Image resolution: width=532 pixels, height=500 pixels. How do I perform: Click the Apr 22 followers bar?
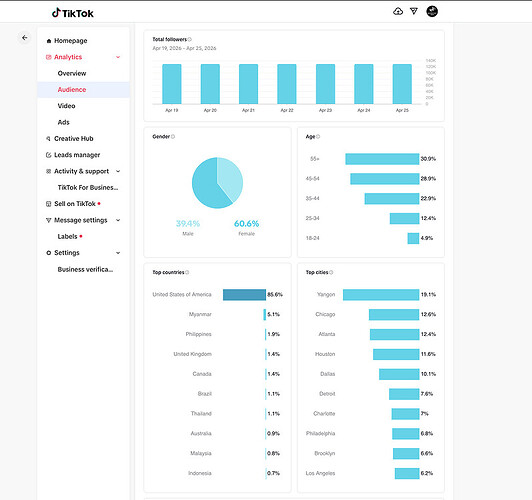[x=287, y=84]
